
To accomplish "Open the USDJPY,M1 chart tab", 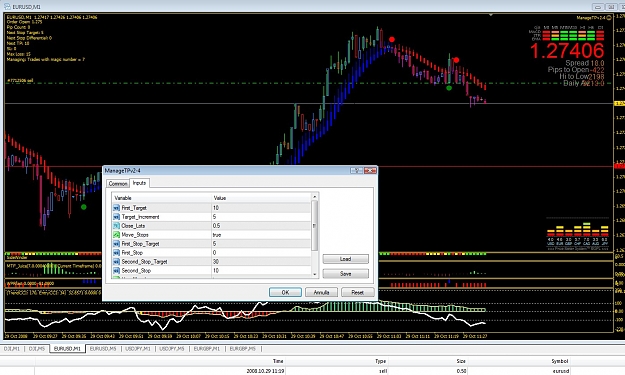I will click(x=138, y=349).
